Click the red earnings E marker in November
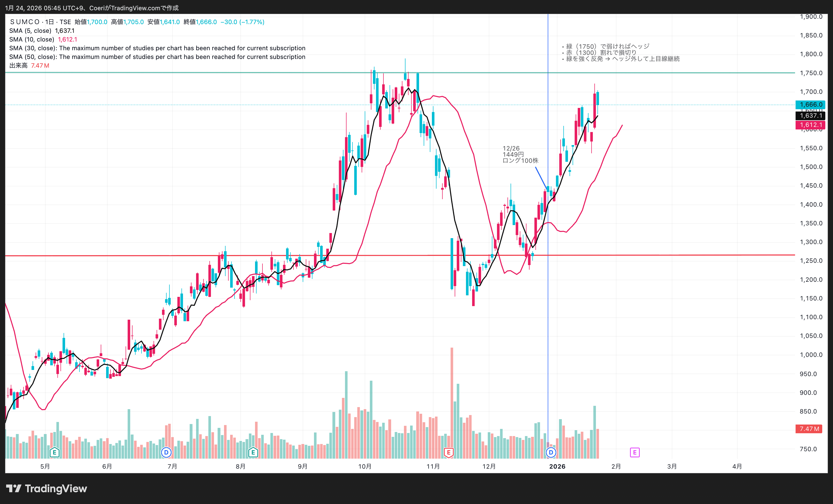Screen dimensions: 833x504 pyautogui.click(x=448, y=452)
